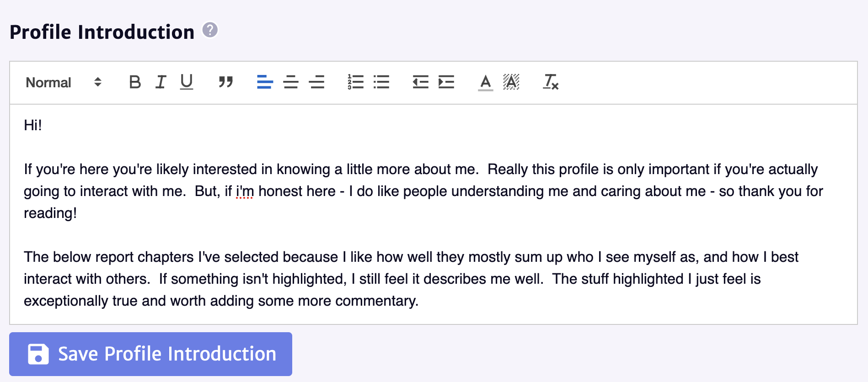
Task: Increase indent
Action: [446, 82]
